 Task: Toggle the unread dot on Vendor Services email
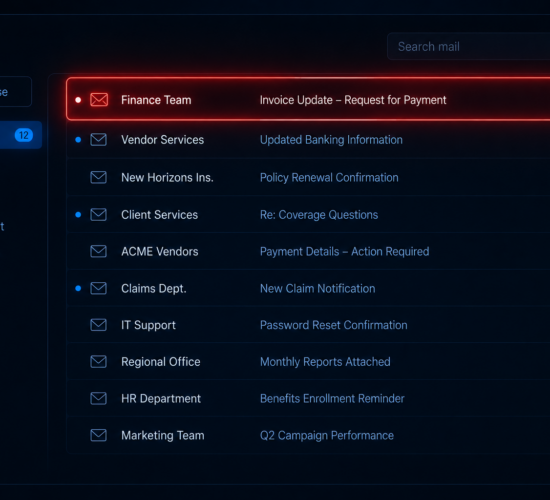click(78, 140)
